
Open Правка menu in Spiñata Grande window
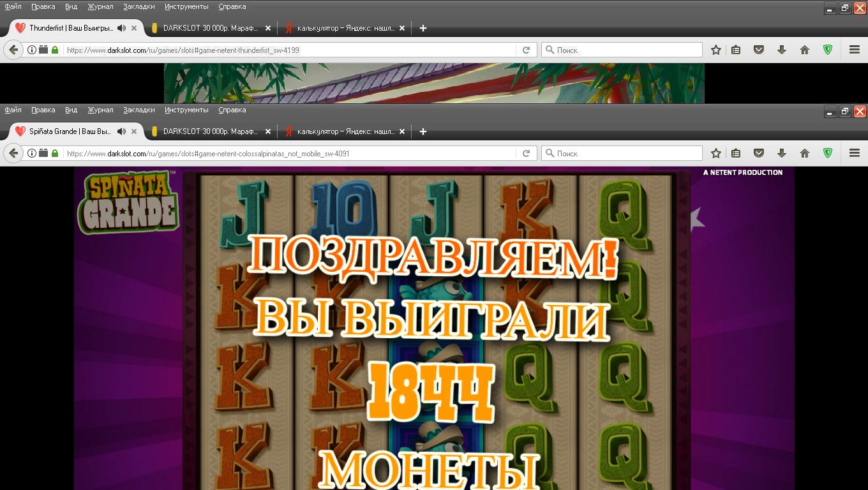click(43, 110)
